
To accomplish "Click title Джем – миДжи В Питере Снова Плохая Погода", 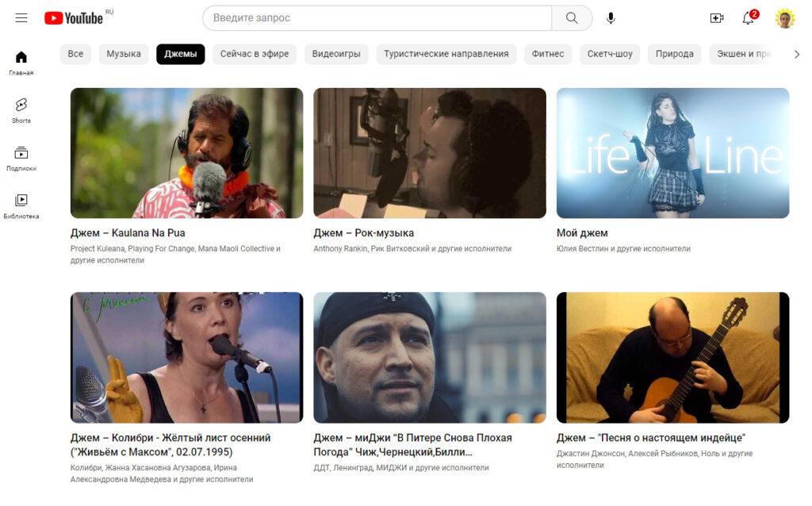I will [x=412, y=445].
